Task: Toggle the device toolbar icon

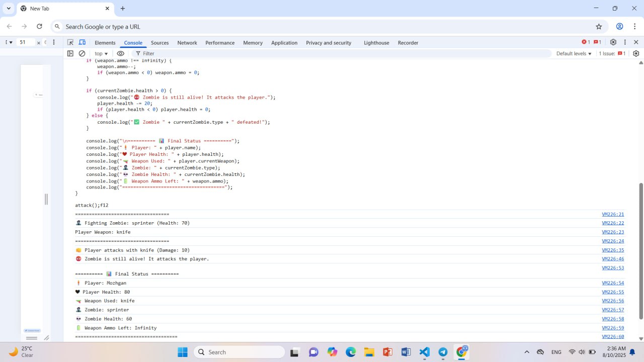Action: pyautogui.click(x=82, y=43)
